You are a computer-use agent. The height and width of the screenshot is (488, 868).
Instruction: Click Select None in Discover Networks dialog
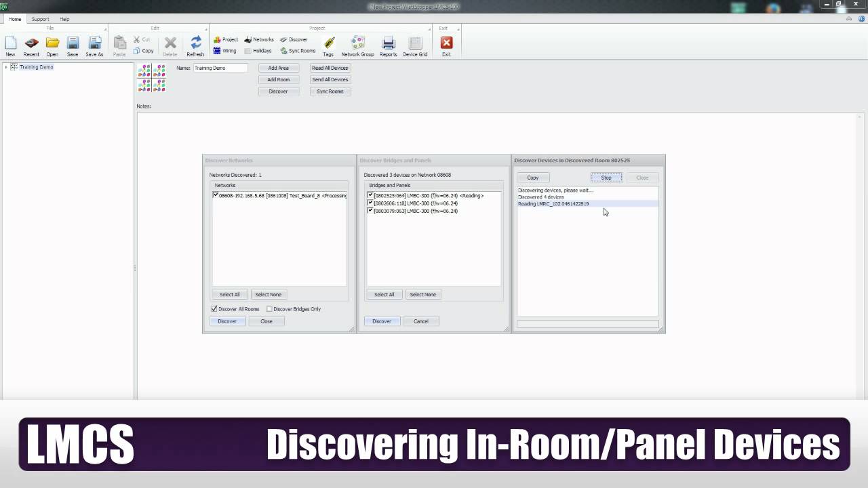(268, 294)
